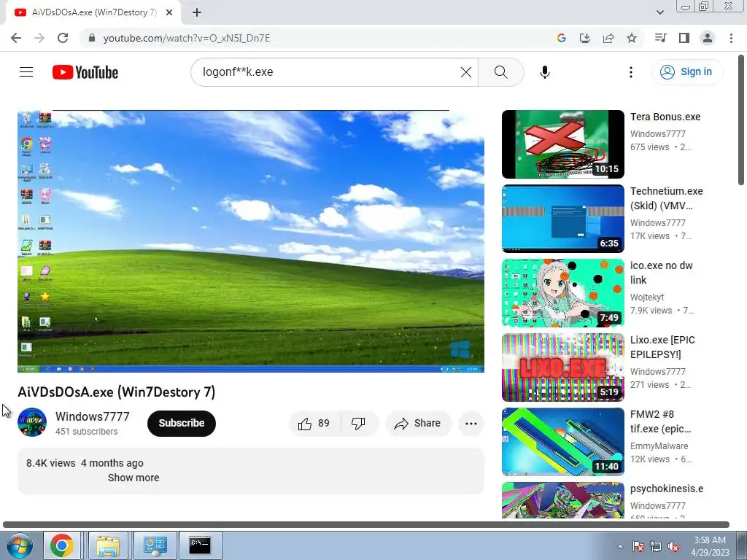
Task: Open the Technetium.exe (Skid) title
Action: pos(667,198)
